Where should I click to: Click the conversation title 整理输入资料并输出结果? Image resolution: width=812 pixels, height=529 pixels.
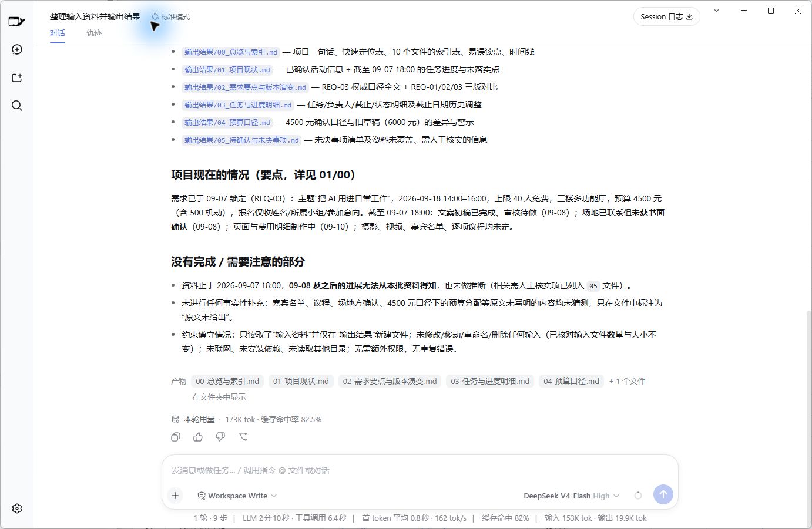point(95,16)
